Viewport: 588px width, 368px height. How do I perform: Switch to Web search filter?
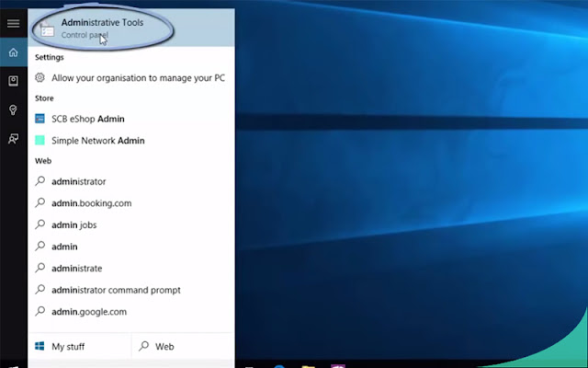click(x=184, y=346)
